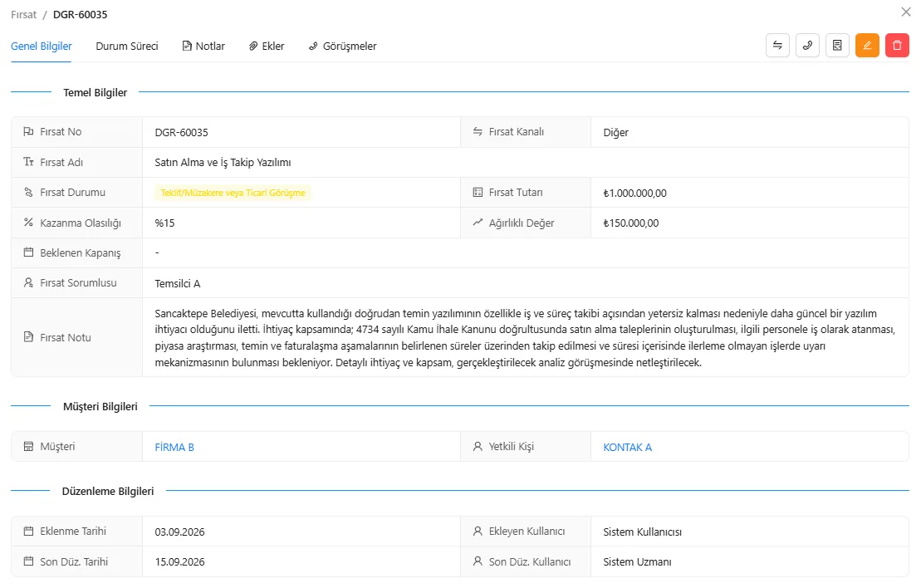
Task: Click the flag icon beside Fırsat No
Action: click(x=28, y=131)
